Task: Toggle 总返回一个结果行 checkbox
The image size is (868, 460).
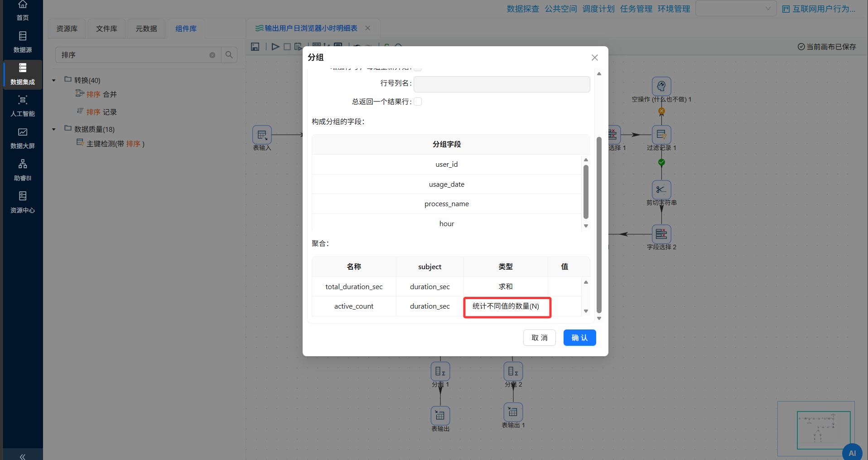Action: 418,102
